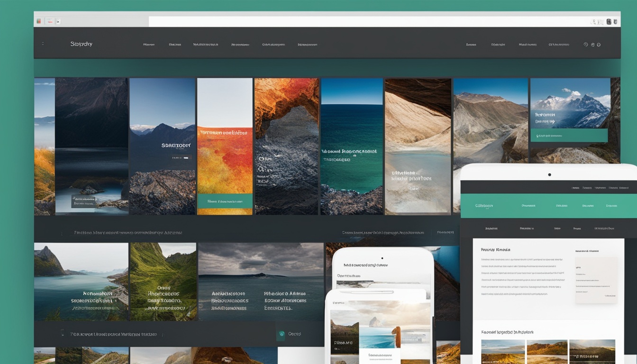
Task: Select last header navigation item before round icons
Action: click(559, 45)
